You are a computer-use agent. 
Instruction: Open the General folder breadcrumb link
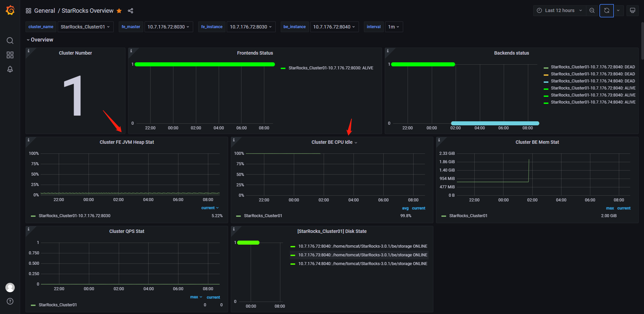tap(44, 11)
